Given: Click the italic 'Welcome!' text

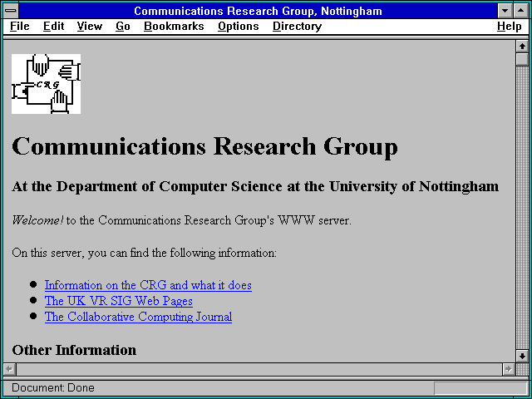Looking at the screenshot, I should 37,220.
